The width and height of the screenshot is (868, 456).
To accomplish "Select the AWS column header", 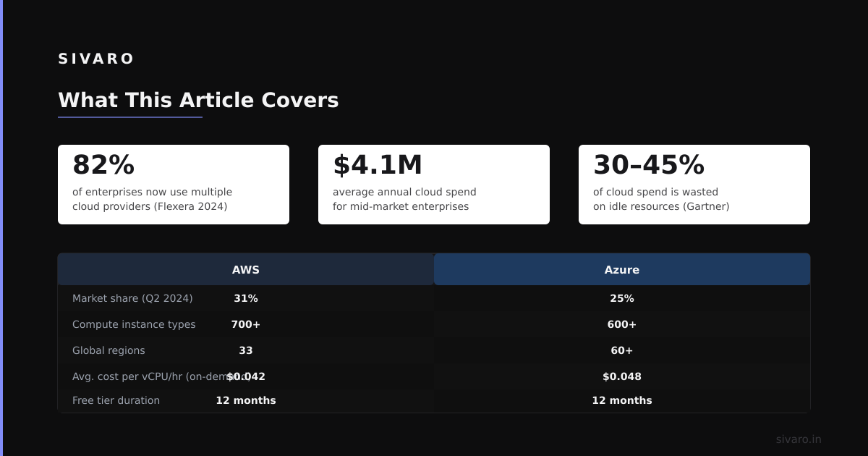I will (x=246, y=269).
